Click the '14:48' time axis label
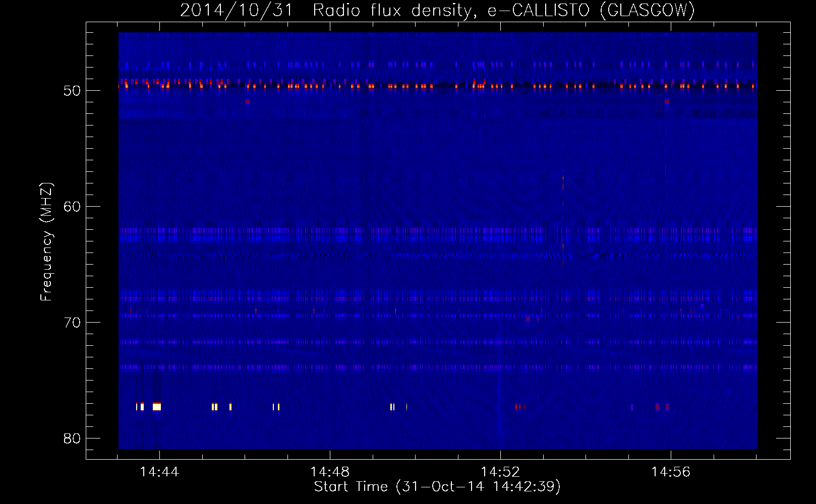Screen dimensions: 816x504 coord(330,472)
